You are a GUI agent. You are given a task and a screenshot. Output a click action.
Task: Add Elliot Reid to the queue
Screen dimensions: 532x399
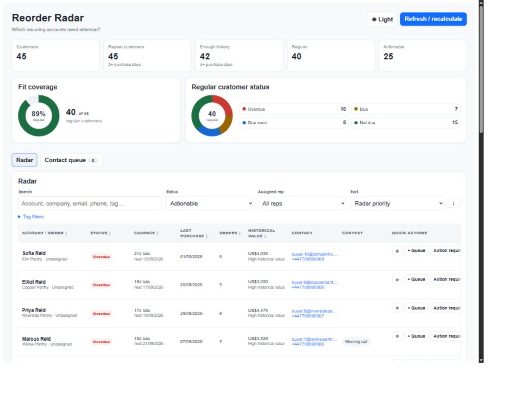pos(416,279)
